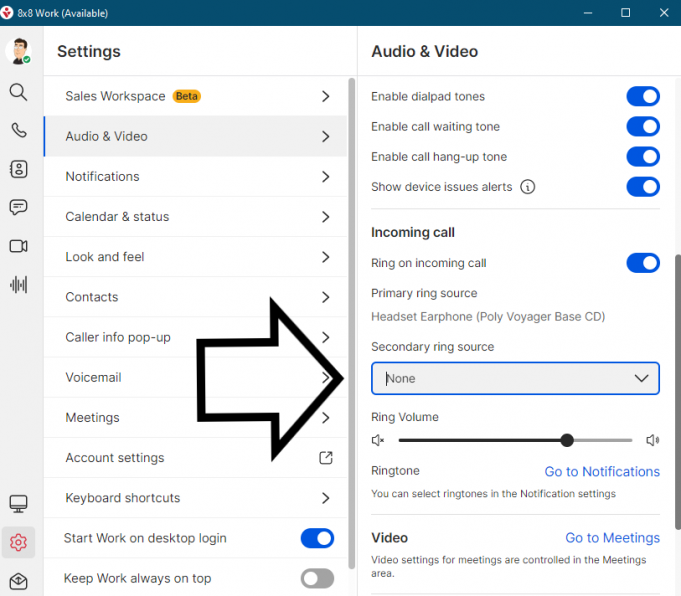The width and height of the screenshot is (681, 596).
Task: Click the user profile avatar
Action: (x=18, y=52)
